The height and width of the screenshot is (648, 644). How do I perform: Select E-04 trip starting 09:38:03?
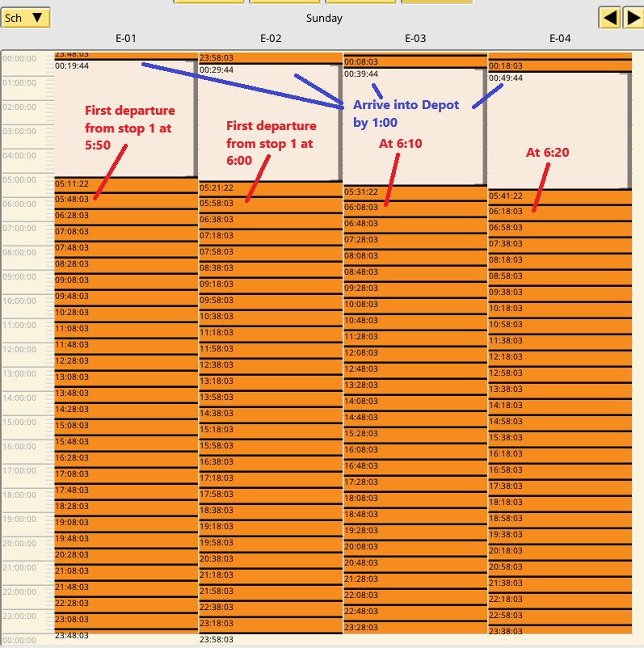(x=560, y=294)
